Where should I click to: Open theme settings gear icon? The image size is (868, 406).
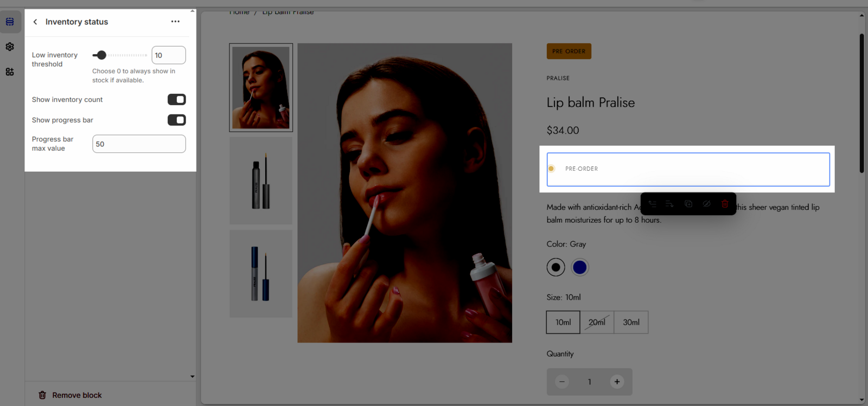click(x=10, y=47)
